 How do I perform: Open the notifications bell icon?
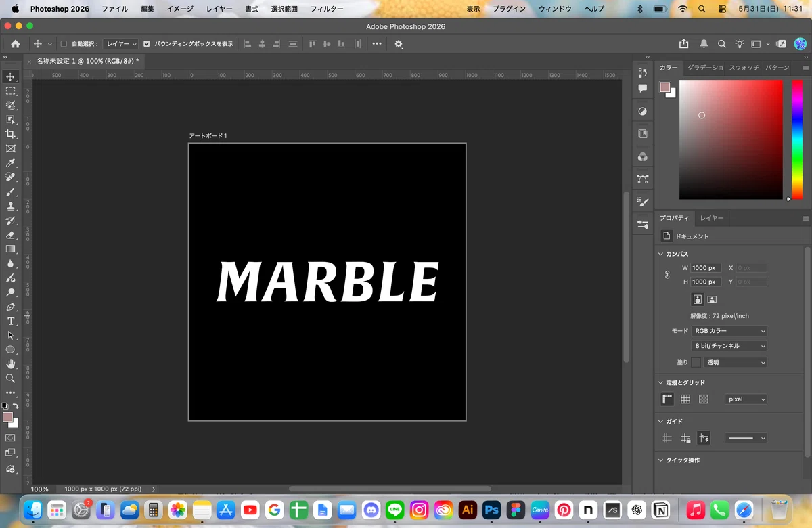coord(704,44)
